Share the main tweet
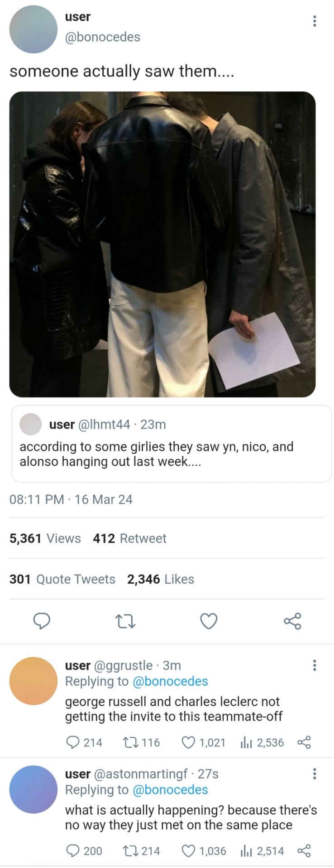Image resolution: width=334 pixels, height=868 pixels. coord(292,621)
